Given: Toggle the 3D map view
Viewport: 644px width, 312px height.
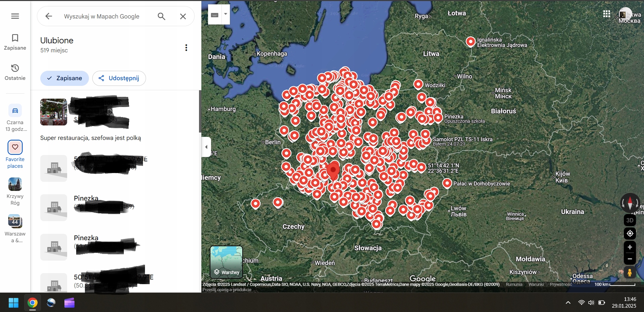Looking at the screenshot, I should [x=630, y=220].
